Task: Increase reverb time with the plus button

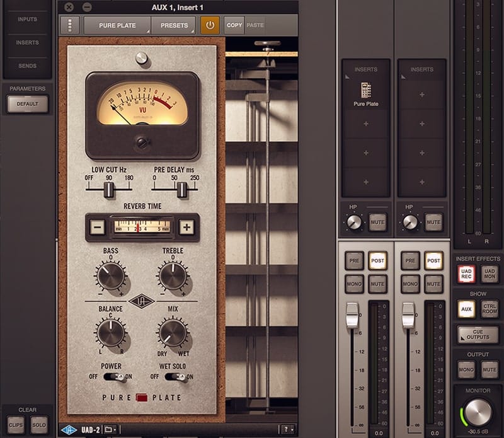Action: click(186, 227)
